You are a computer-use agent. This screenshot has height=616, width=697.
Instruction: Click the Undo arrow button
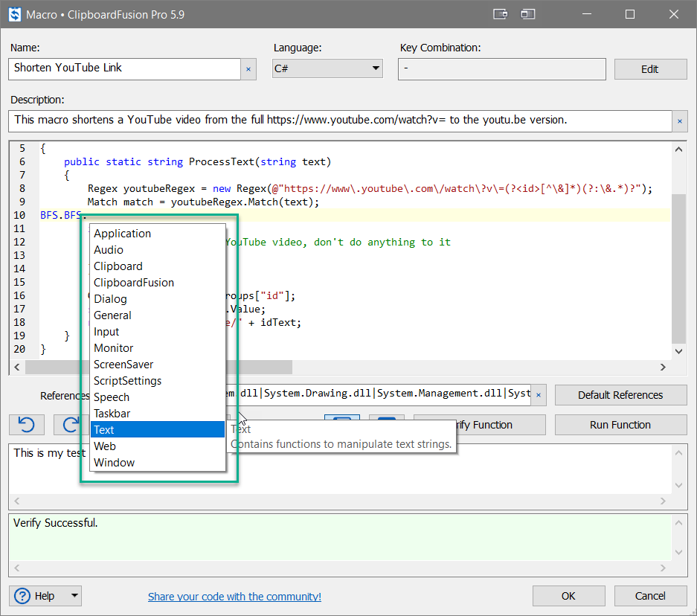[x=27, y=425]
